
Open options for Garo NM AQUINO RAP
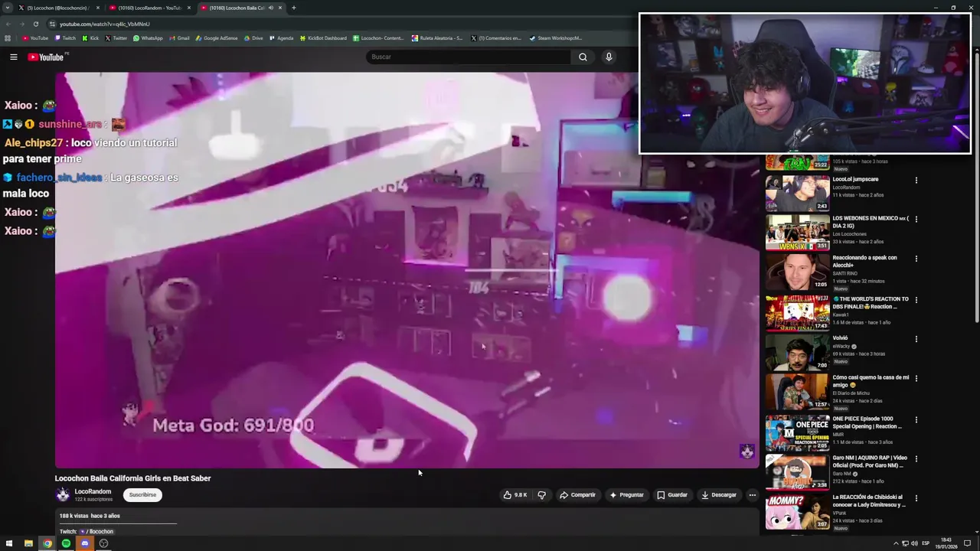coord(916,459)
